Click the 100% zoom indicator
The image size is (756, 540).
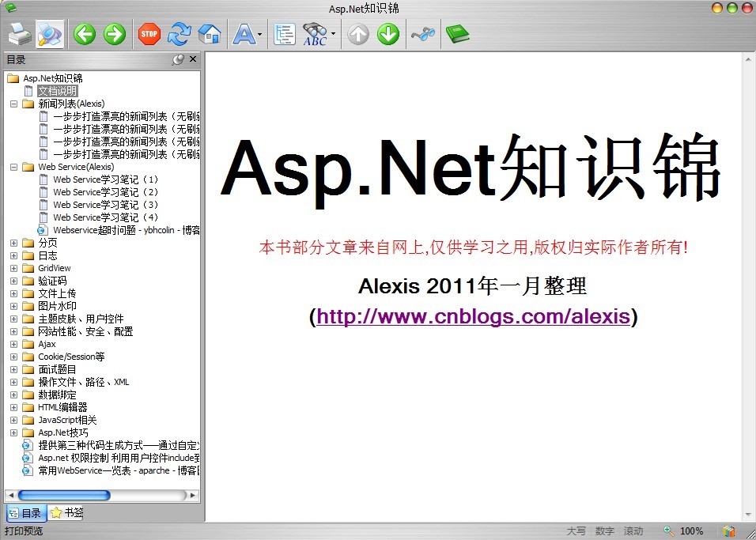(691, 531)
